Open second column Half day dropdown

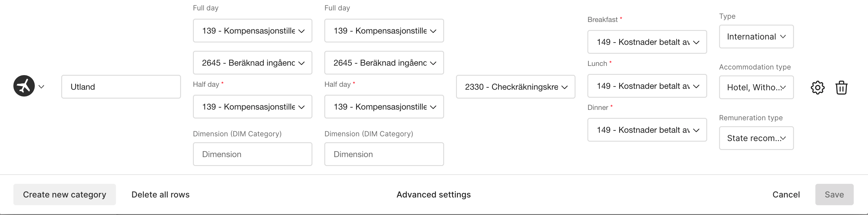point(384,107)
